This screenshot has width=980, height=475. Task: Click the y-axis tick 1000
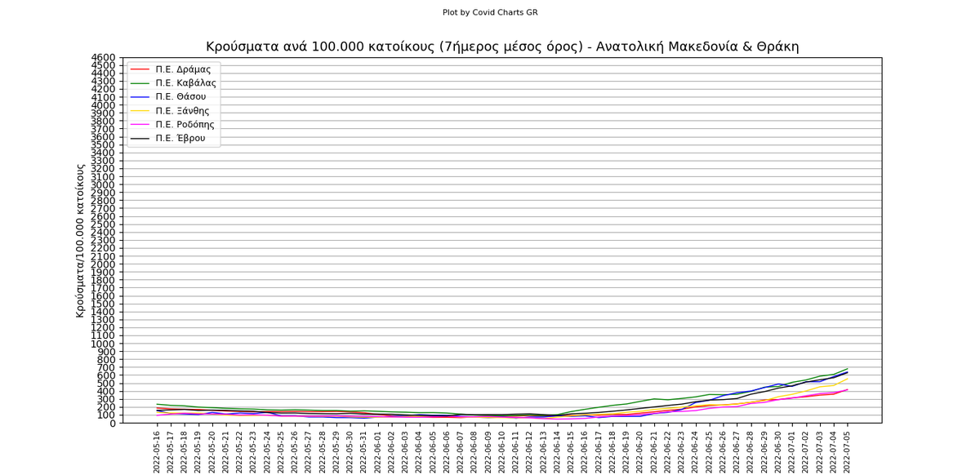coord(103,344)
